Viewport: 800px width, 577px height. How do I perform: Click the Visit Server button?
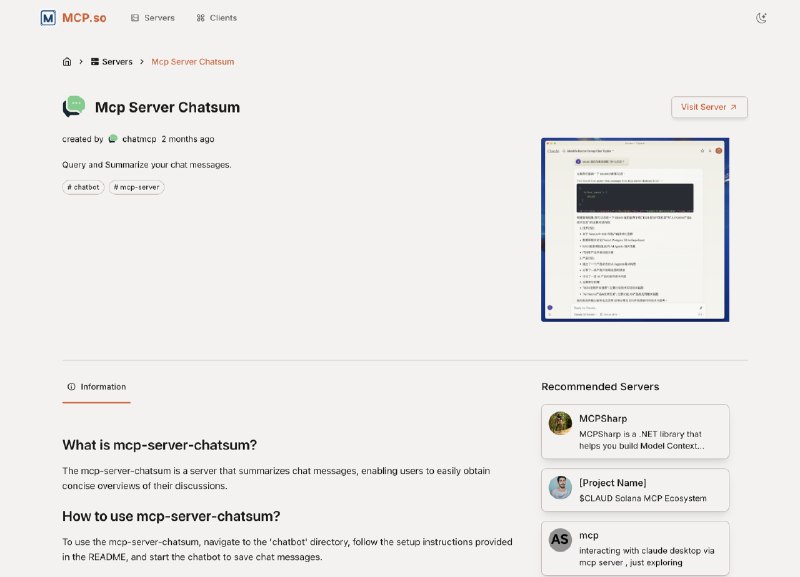709,107
